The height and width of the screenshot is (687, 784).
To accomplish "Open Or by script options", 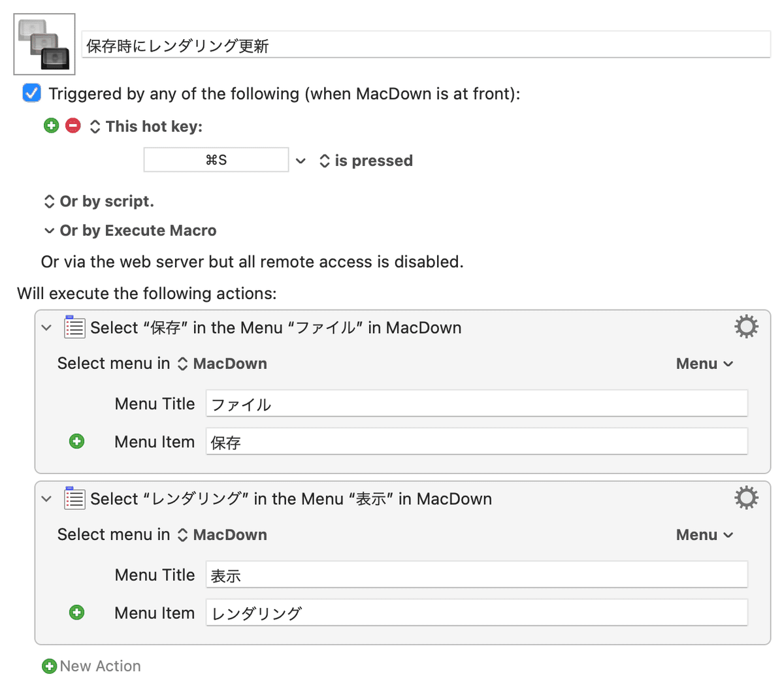I will 99,201.
